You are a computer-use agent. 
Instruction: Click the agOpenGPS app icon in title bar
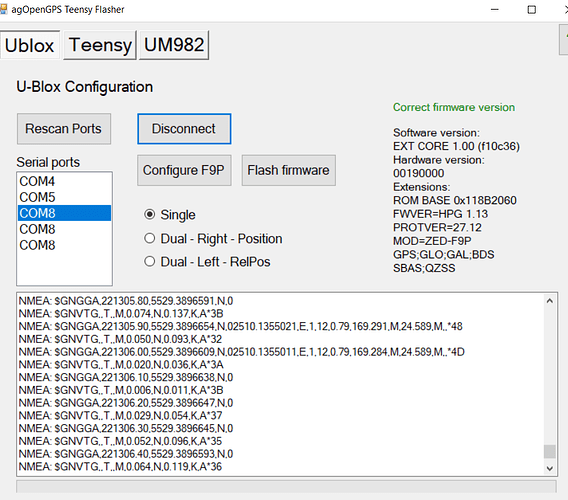[3, 9]
